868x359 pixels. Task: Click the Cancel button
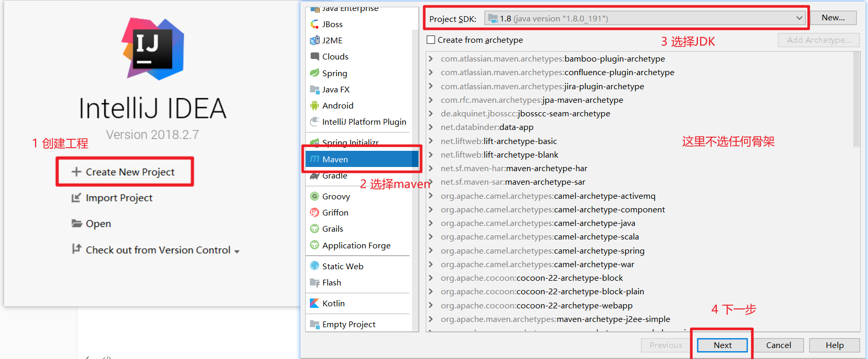coord(778,345)
